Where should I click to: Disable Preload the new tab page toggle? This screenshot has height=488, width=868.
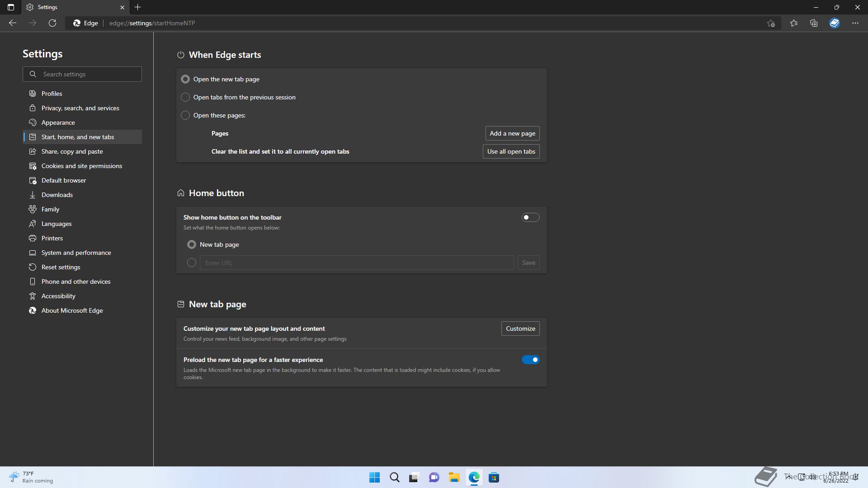click(x=530, y=360)
